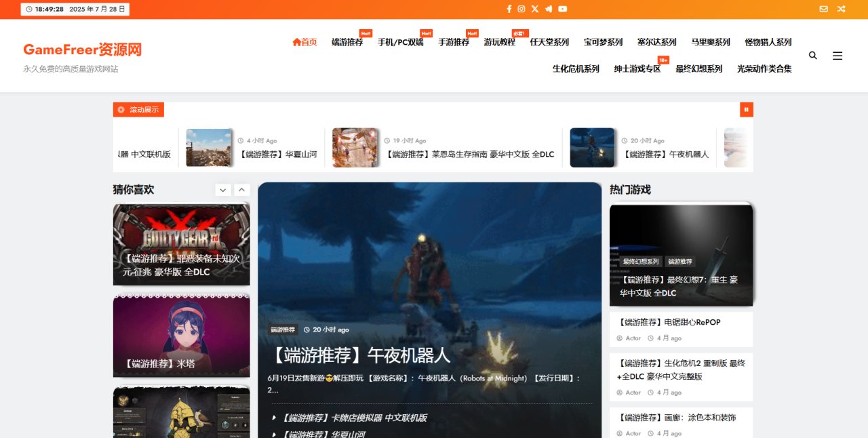Open the 怪物猎人系列 menu item
The width and height of the screenshot is (868, 438).
[x=768, y=42]
